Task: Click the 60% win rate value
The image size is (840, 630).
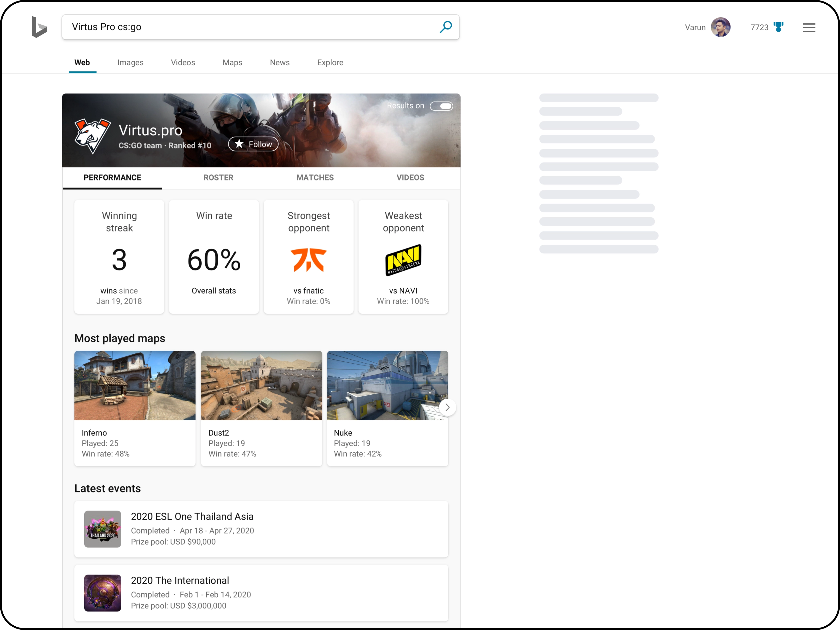Action: pyautogui.click(x=214, y=260)
